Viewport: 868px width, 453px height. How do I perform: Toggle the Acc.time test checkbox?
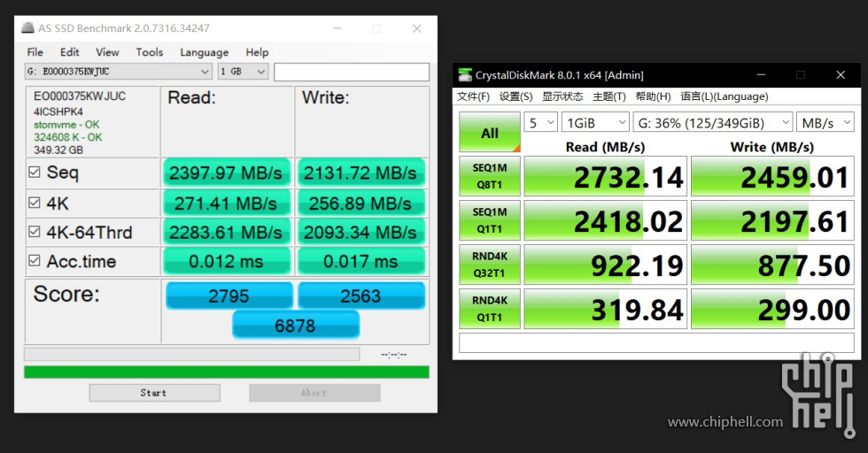click(x=35, y=260)
